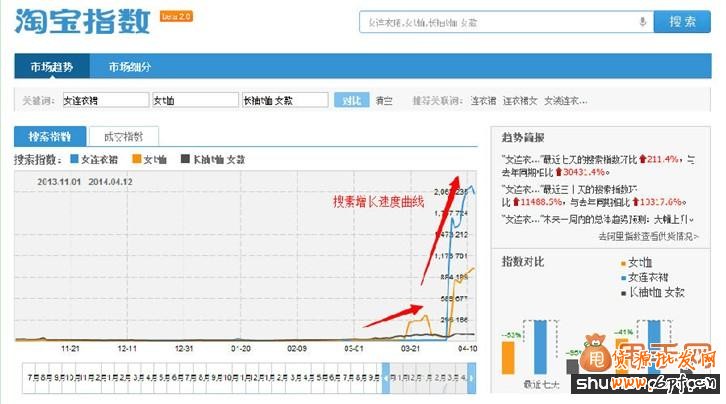726x404 pixels.
Task: Click the 淘宝指数 logo
Action: click(82, 21)
